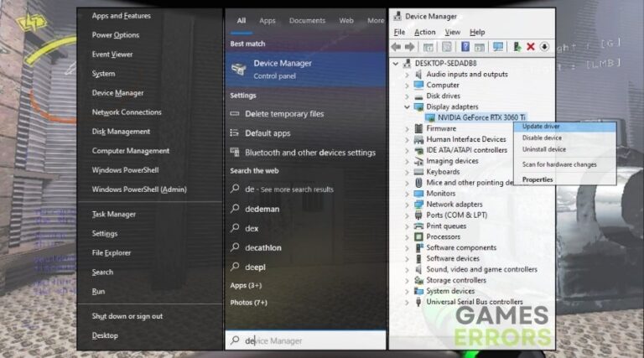
Task: Open the Help menu in Device Manager
Action: pos(477,32)
